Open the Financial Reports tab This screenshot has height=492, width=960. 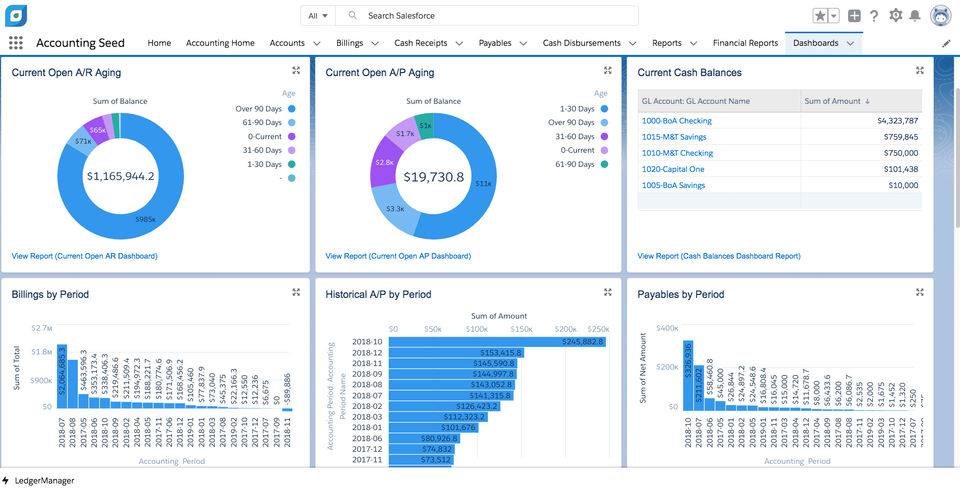point(745,43)
